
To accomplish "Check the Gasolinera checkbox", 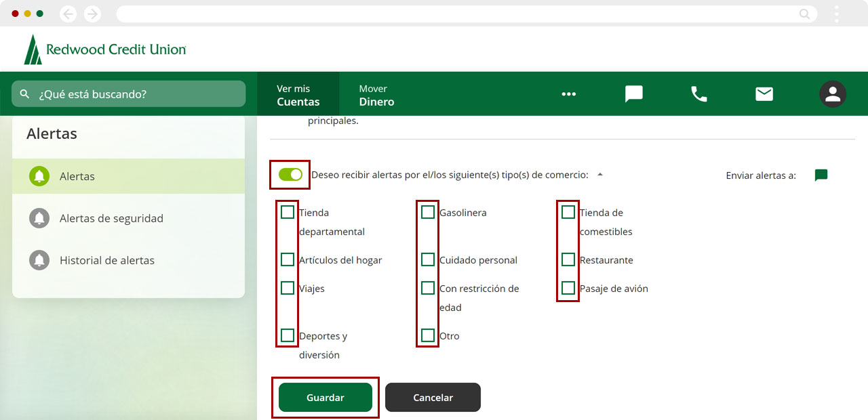I will (428, 213).
